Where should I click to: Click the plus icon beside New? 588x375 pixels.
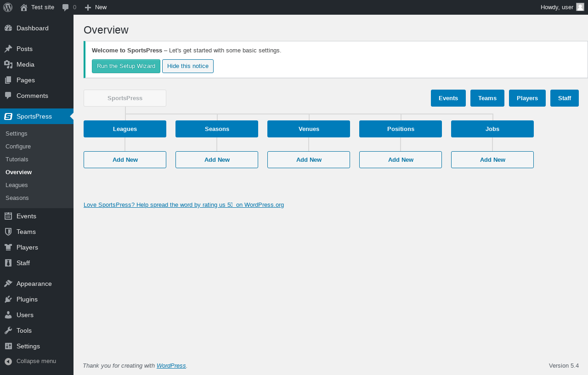tap(88, 7)
